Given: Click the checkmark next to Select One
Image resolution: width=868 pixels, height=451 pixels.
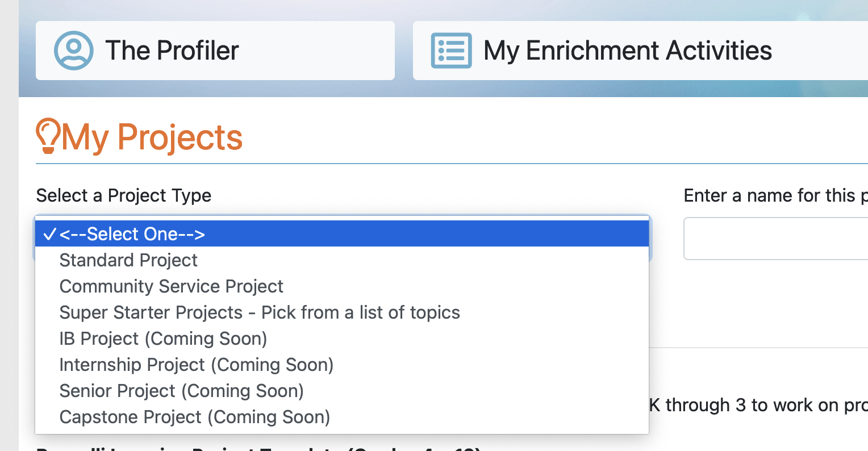Looking at the screenshot, I should 50,234.
